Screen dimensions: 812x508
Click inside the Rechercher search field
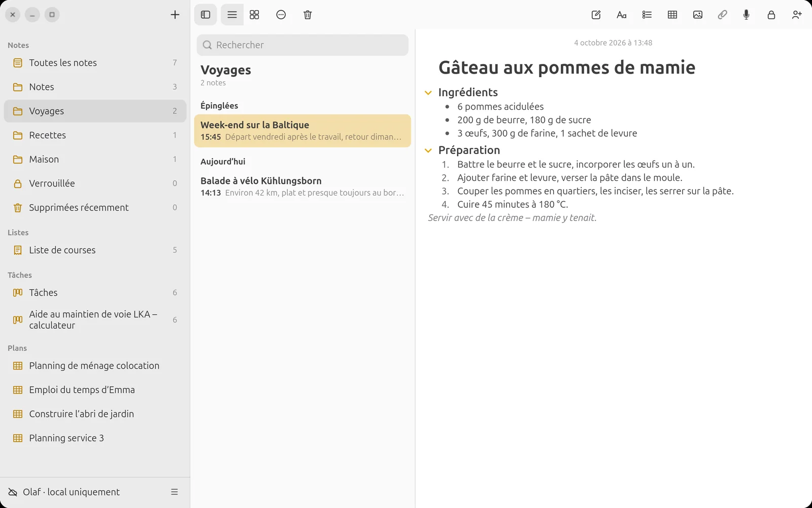tap(302, 45)
